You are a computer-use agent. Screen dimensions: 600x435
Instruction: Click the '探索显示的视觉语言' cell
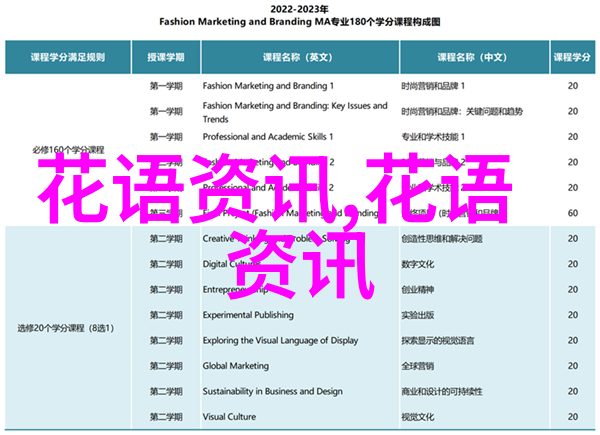coord(438,341)
